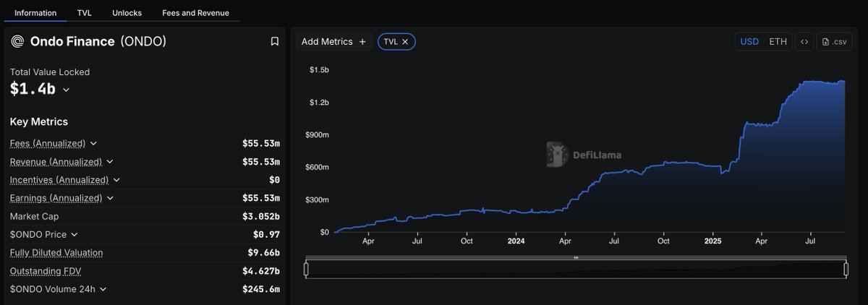Click the Fully Diluted Valuation label

[56, 253]
